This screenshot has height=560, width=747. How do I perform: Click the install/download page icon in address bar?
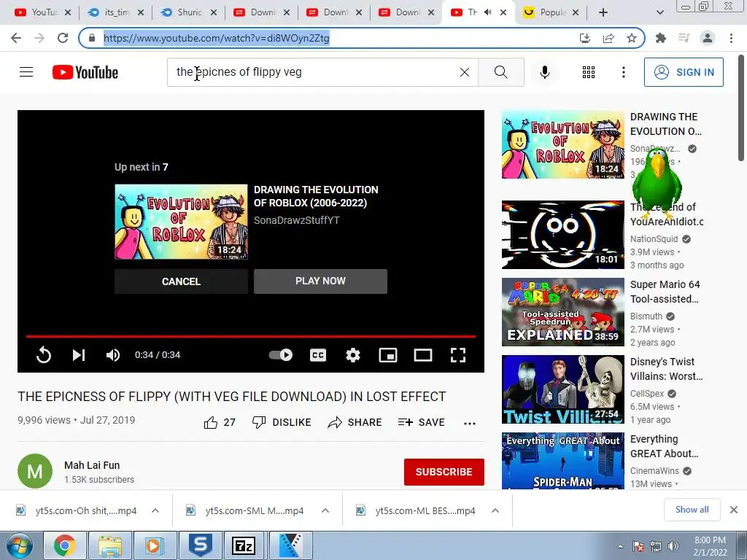[x=585, y=38]
